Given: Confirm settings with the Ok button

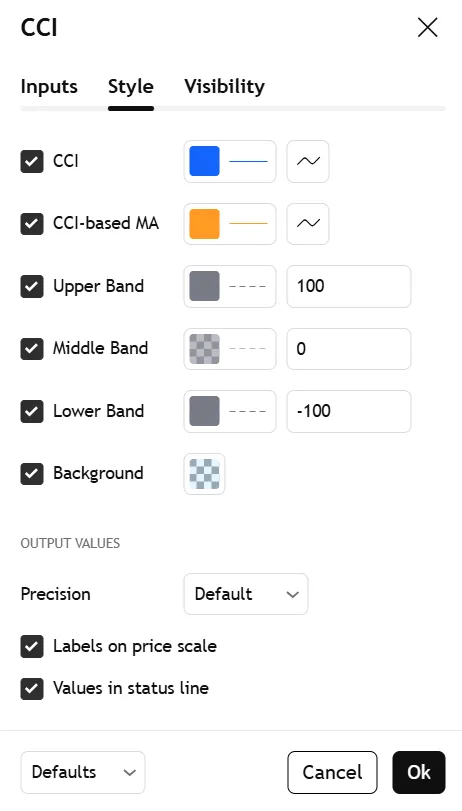Looking at the screenshot, I should (x=419, y=772).
